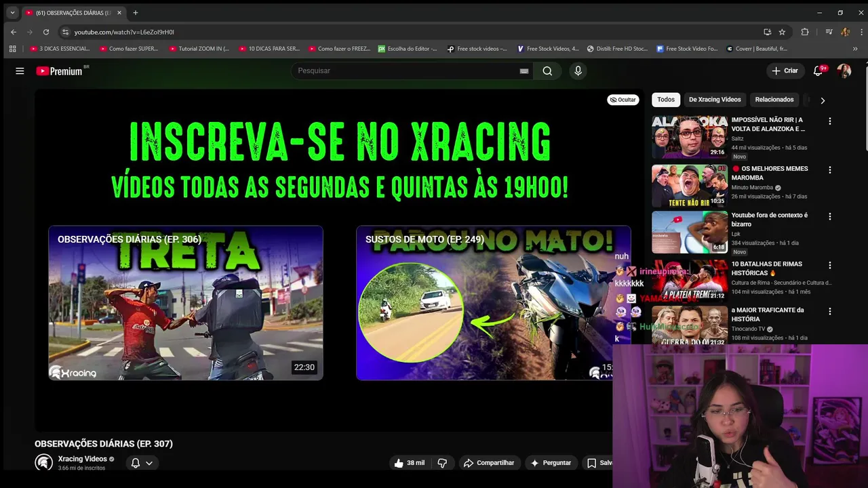Viewport: 868px width, 488px height.
Task: Open options for 10 BATALHAS DE RIMAS video
Action: [x=829, y=266]
